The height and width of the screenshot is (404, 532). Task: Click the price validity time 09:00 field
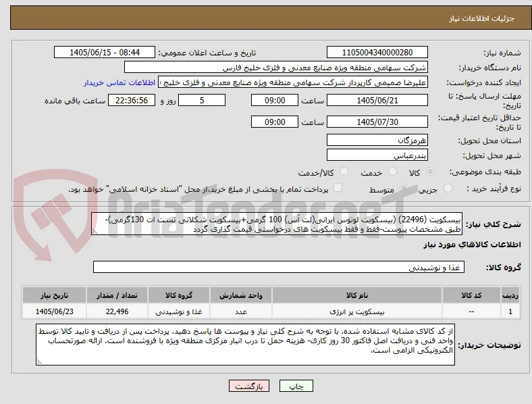pos(275,122)
